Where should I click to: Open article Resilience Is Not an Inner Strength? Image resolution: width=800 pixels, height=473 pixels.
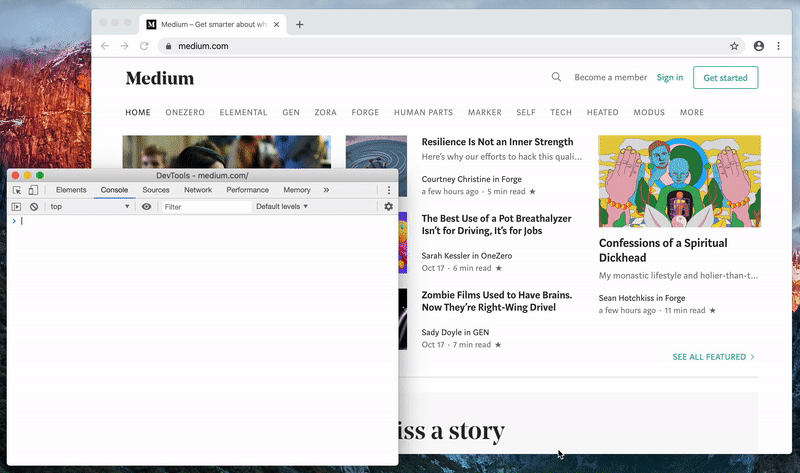pos(497,142)
